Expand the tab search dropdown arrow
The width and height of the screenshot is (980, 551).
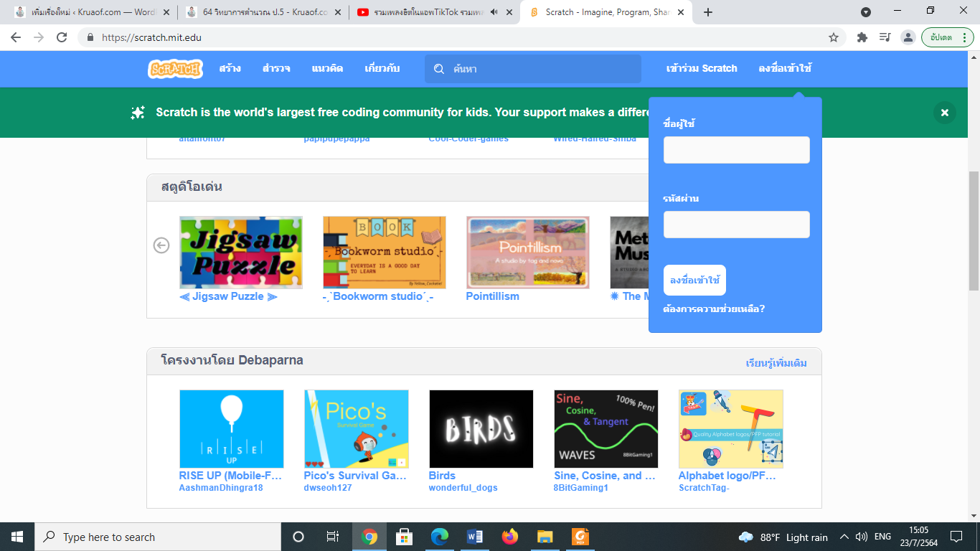[x=866, y=12]
